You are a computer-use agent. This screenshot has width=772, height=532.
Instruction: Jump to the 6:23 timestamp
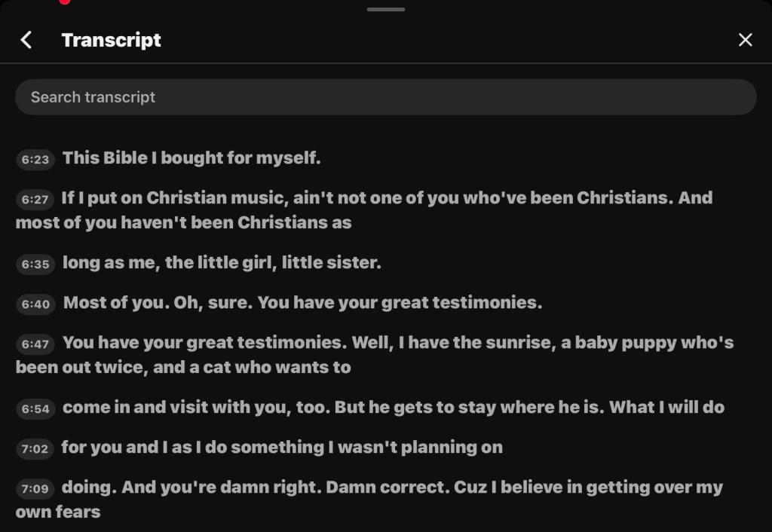pos(35,159)
